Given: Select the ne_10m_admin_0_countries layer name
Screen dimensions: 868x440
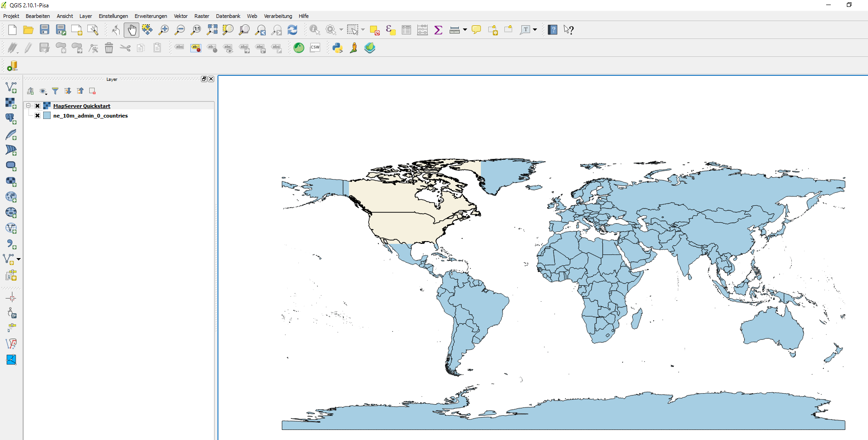Looking at the screenshot, I should pos(91,116).
